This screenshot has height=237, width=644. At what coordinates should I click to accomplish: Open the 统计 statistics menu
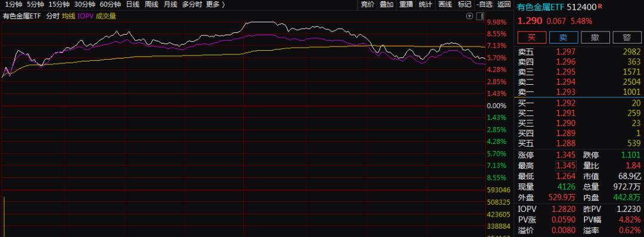426,5
